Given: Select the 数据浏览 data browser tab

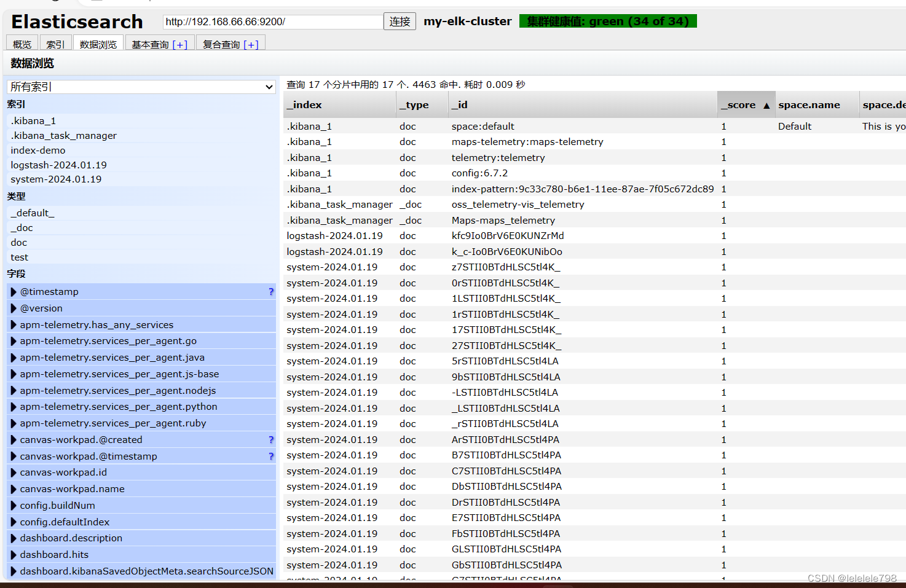Looking at the screenshot, I should tap(98, 44).
